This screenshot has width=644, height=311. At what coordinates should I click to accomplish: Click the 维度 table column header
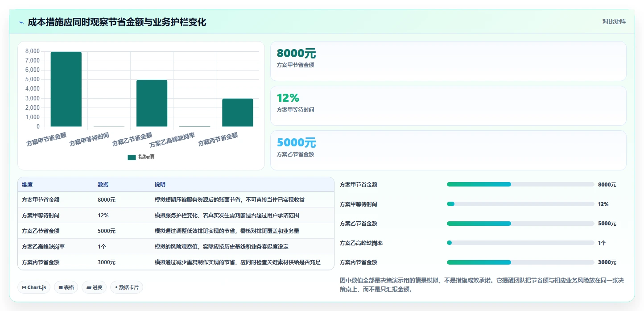[x=27, y=185]
